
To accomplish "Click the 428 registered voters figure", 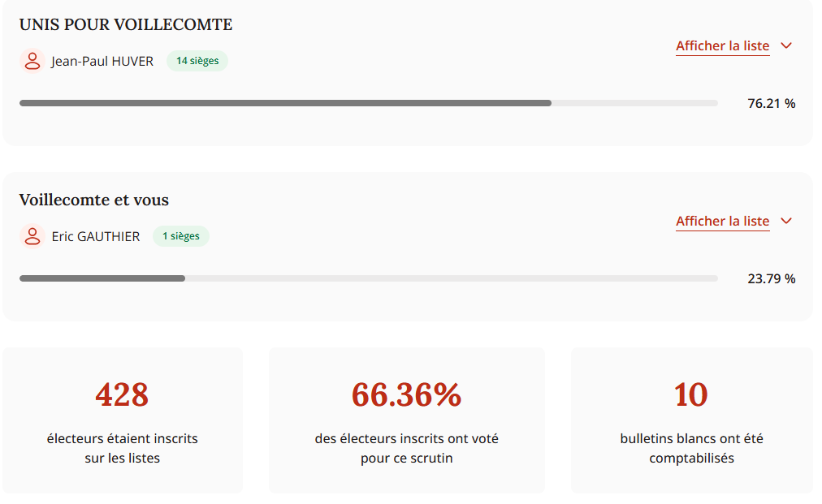I will 122,394.
